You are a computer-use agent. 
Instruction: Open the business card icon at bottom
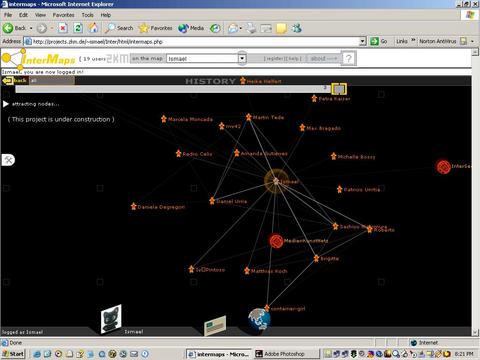[x=215, y=326]
